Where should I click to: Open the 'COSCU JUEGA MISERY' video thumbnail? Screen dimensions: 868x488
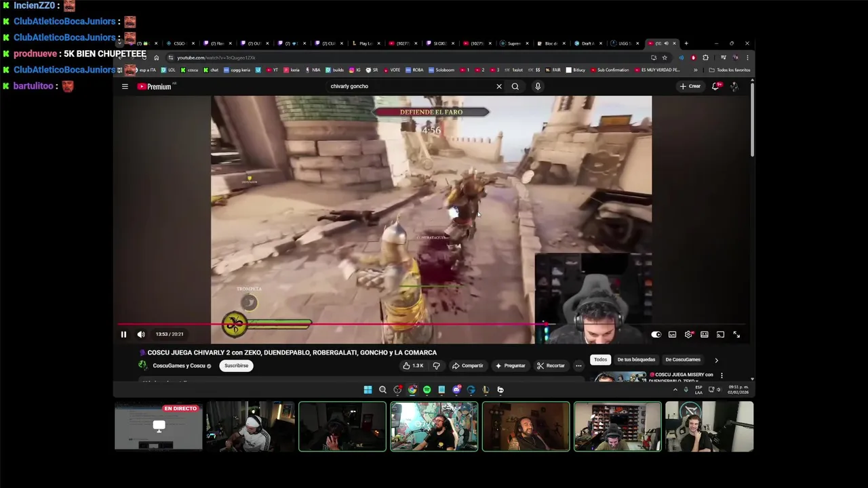click(x=620, y=377)
